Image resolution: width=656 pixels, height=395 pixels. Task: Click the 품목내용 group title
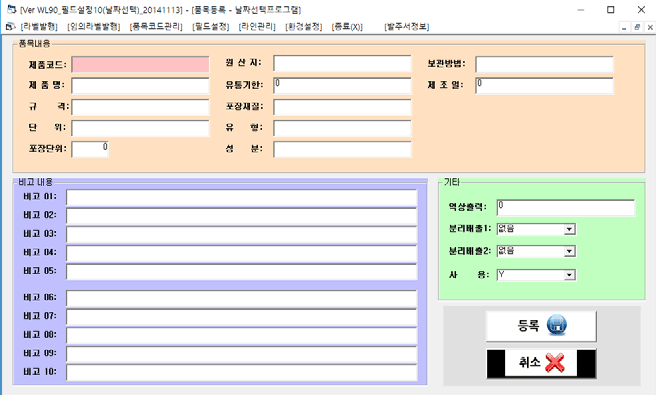point(34,44)
